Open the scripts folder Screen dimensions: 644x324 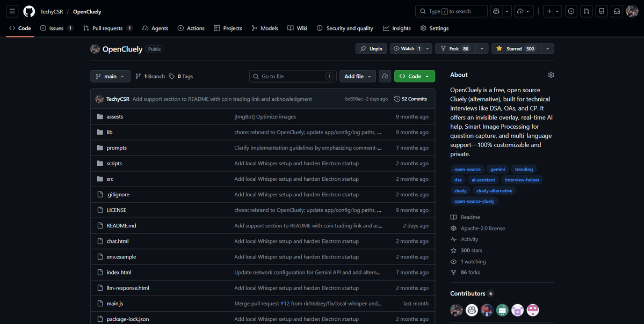point(114,164)
